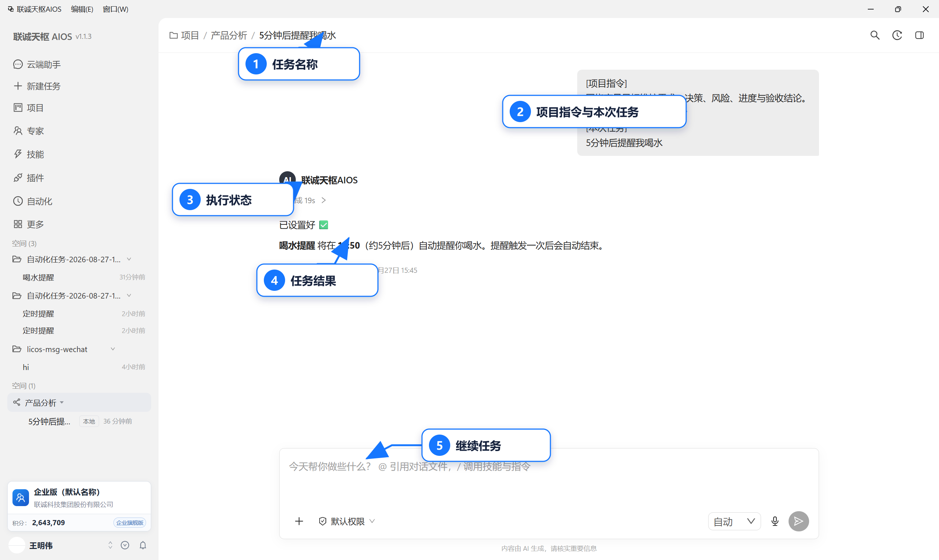Click the 项目 breadcrumb link
The height and width of the screenshot is (560, 939).
coord(190,35)
